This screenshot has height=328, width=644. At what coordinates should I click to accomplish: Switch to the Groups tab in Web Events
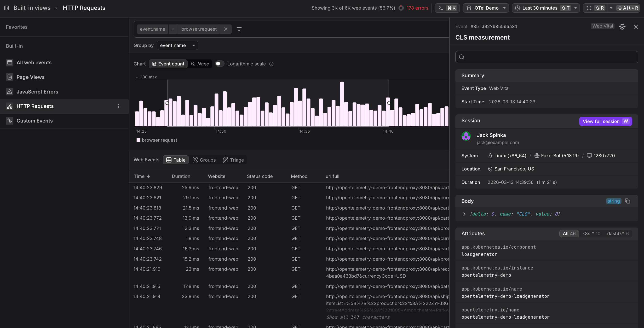(x=204, y=160)
